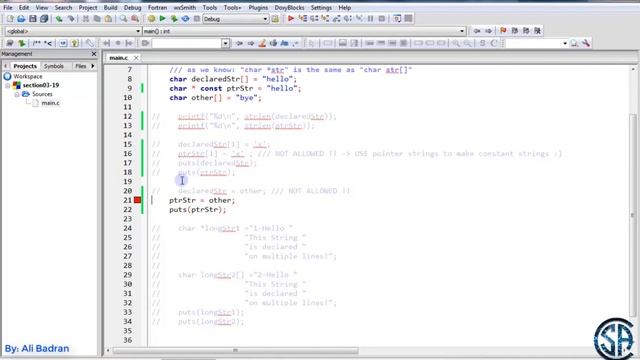640x360 pixels.
Task: Click the green Run icon
Action: point(162,19)
